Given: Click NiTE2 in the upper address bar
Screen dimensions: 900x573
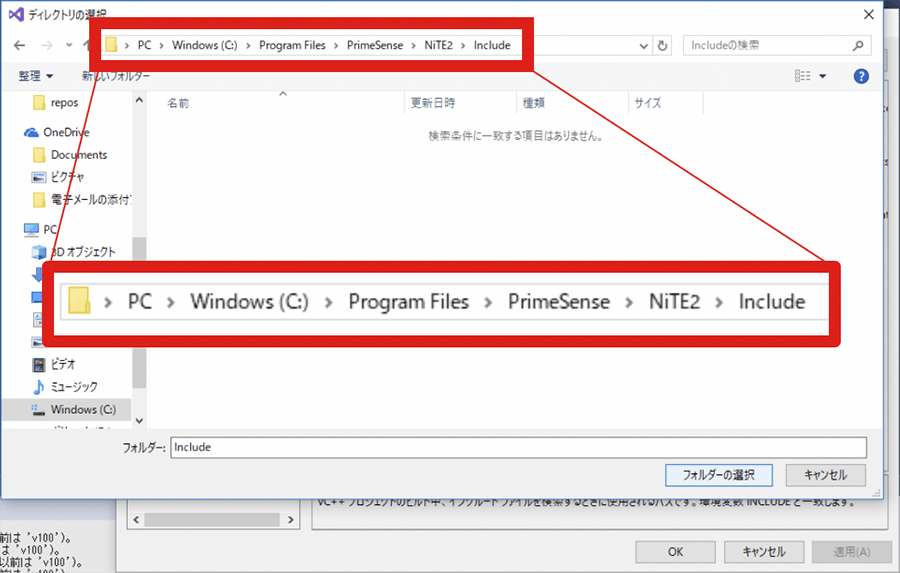Looking at the screenshot, I should click(439, 45).
